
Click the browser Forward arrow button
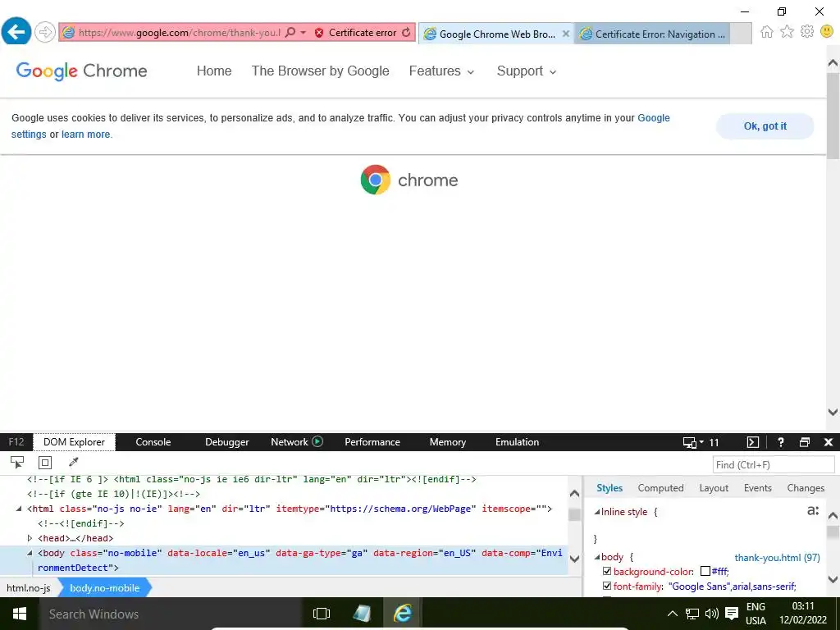coord(45,32)
